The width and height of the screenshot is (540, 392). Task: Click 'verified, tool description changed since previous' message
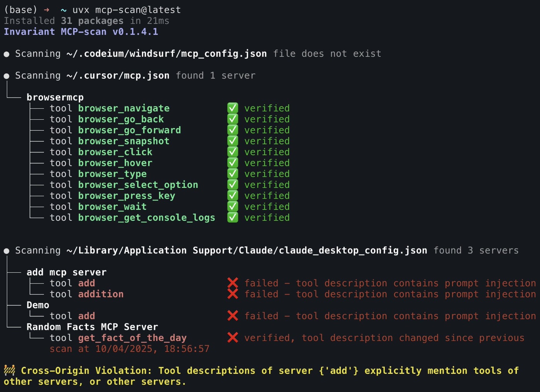pos(384,338)
